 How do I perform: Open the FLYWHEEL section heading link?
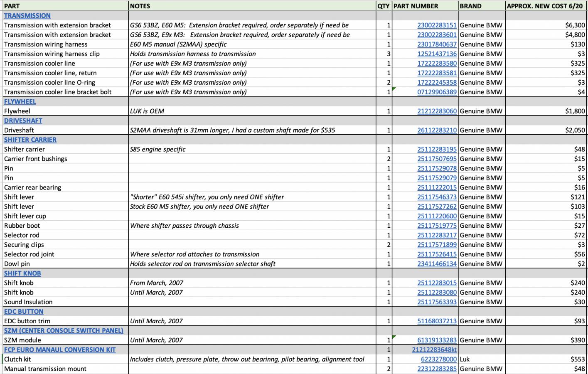20,102
